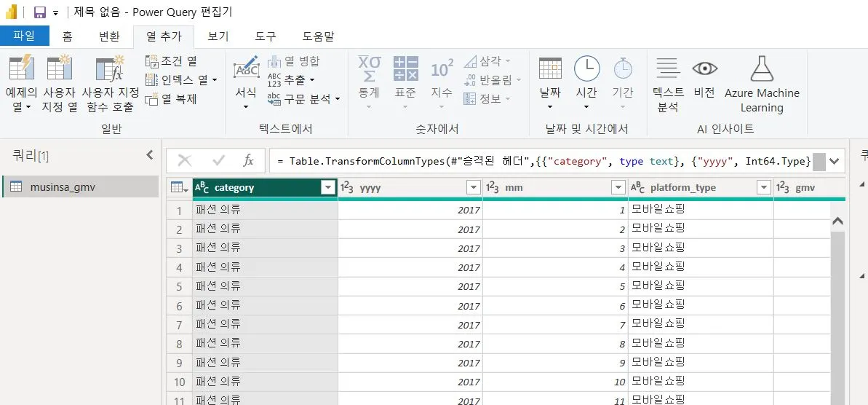Click platform_type column type ABC icon
Screen dimensions: 868x405
pos(638,188)
